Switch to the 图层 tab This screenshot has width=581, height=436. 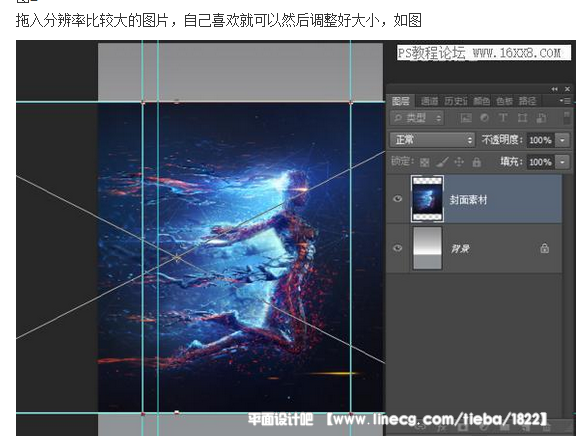(x=401, y=101)
